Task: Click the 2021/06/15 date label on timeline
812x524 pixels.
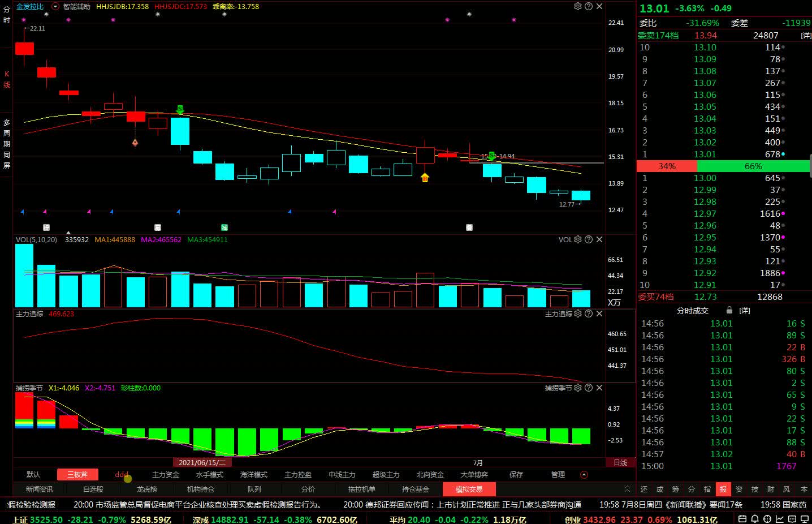Action: pyautogui.click(x=202, y=462)
